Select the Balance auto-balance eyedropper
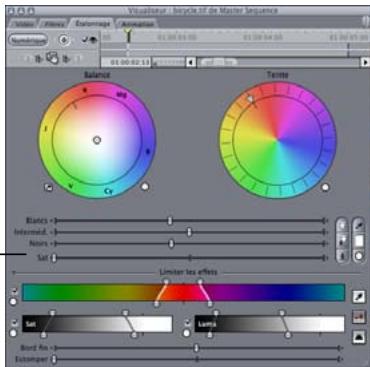Image resolution: width=370 pixels, height=367 pixels. coord(49,187)
